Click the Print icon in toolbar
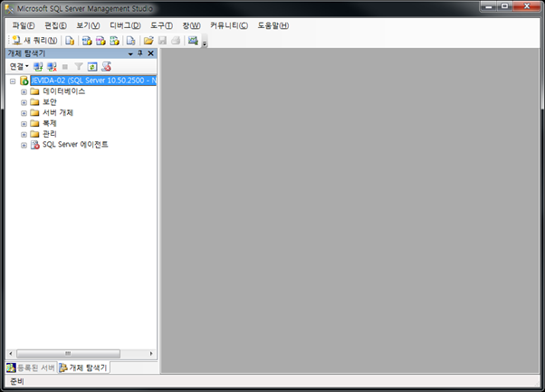 point(176,41)
